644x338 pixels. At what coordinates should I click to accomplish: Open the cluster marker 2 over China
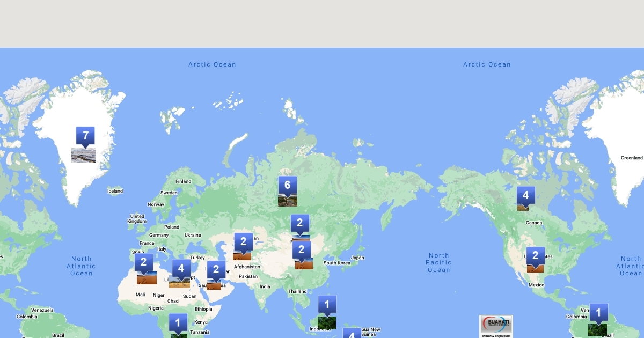coord(301,249)
